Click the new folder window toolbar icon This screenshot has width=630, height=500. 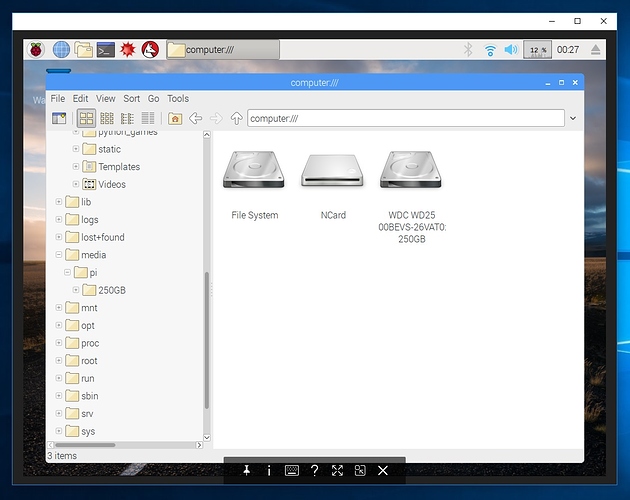pyautogui.click(x=59, y=118)
